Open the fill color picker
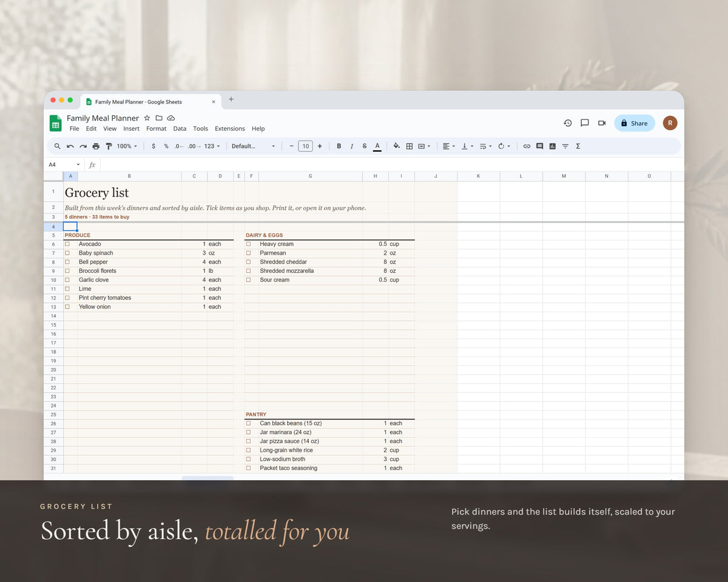This screenshot has height=582, width=728. pos(397,146)
